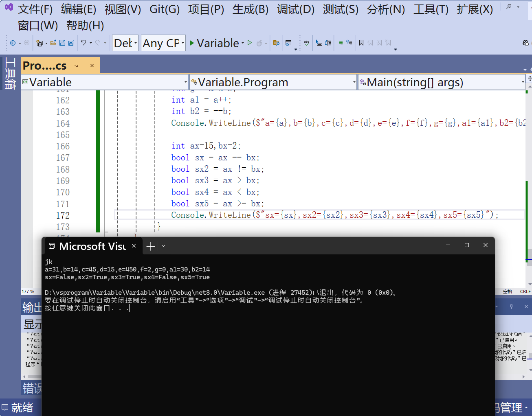Open the 工具(T) menu
532x416 pixels.
(x=431, y=9)
